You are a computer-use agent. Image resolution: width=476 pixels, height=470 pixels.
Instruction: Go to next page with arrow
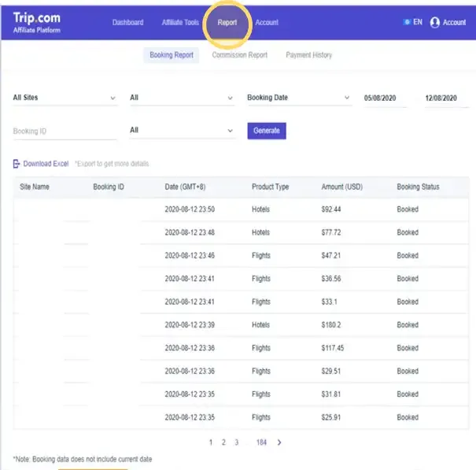tap(279, 442)
